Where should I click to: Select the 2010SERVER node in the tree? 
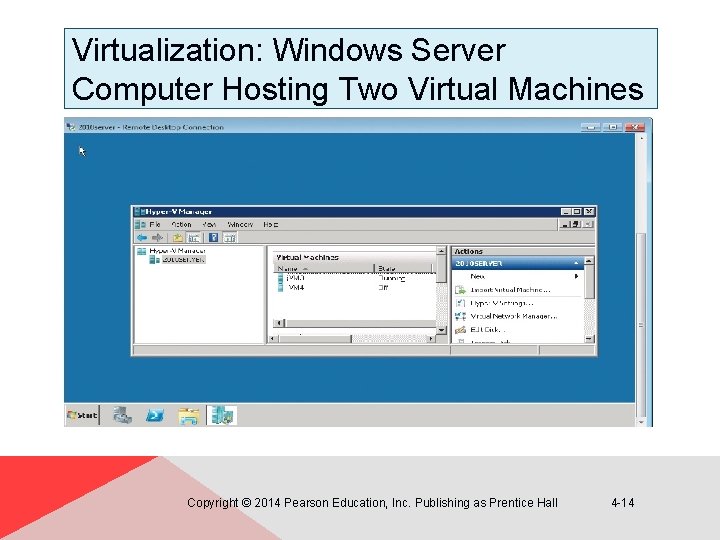pyautogui.click(x=184, y=259)
